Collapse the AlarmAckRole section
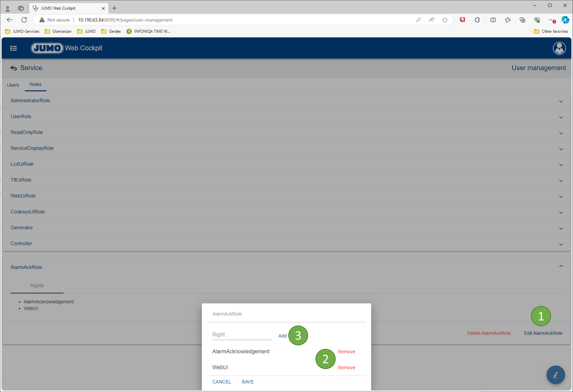The image size is (573, 392). (561, 266)
